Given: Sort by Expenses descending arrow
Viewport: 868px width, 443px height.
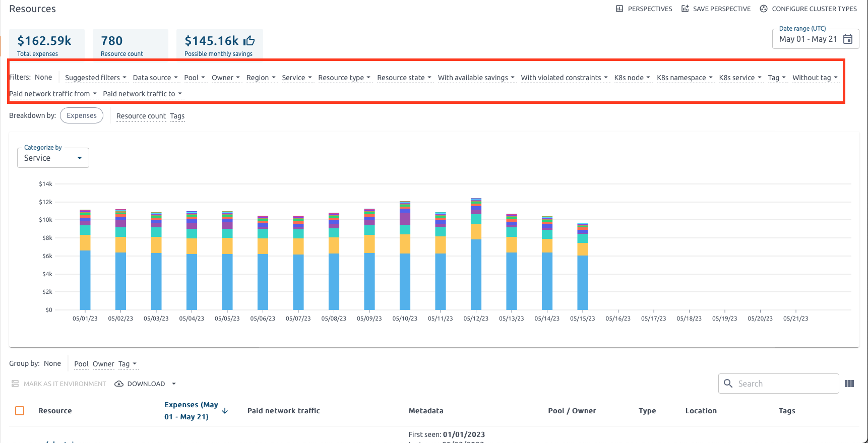Looking at the screenshot, I should 225,411.
